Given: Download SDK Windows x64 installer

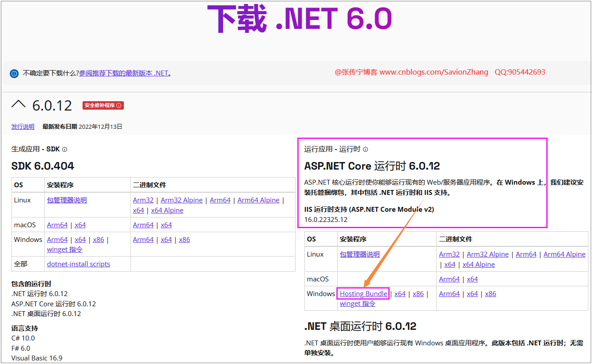Looking at the screenshot, I should (80, 240).
